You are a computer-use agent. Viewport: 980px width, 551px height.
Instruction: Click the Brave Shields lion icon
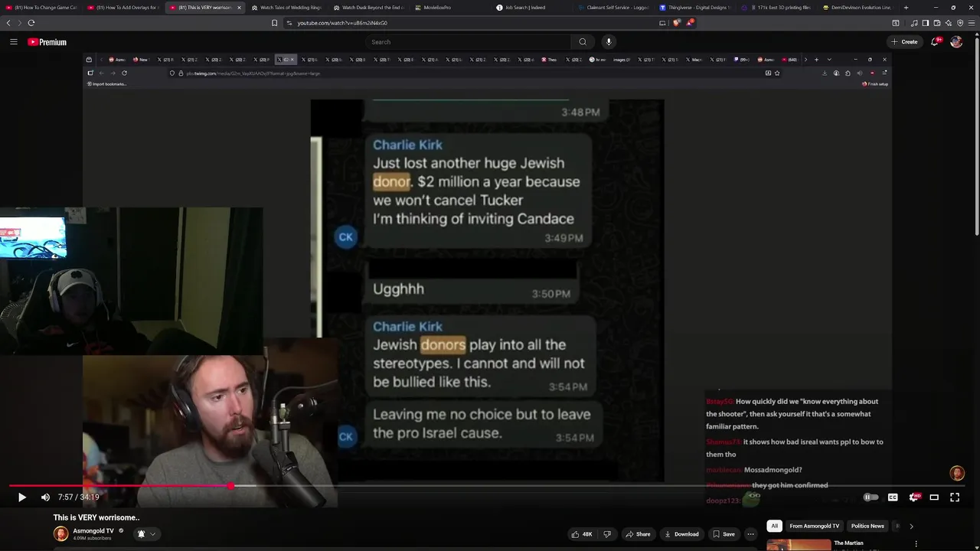tap(677, 23)
